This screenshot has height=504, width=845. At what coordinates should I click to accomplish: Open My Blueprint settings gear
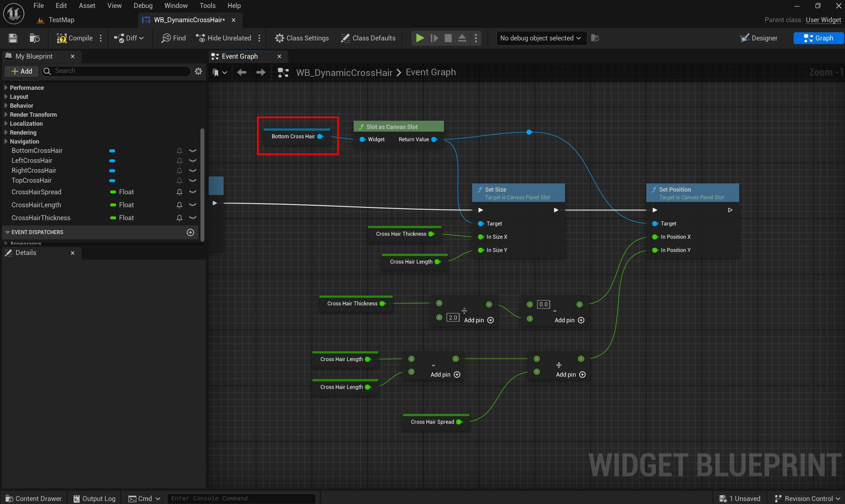point(198,71)
